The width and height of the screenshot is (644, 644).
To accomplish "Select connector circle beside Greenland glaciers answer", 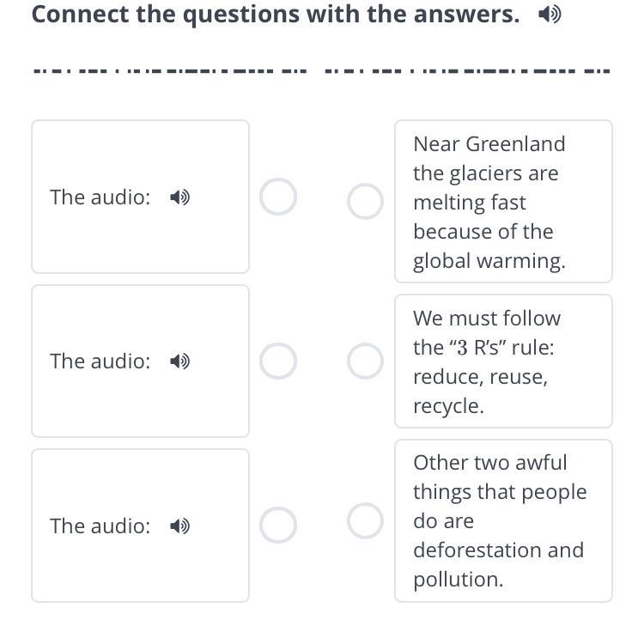I will click(365, 202).
